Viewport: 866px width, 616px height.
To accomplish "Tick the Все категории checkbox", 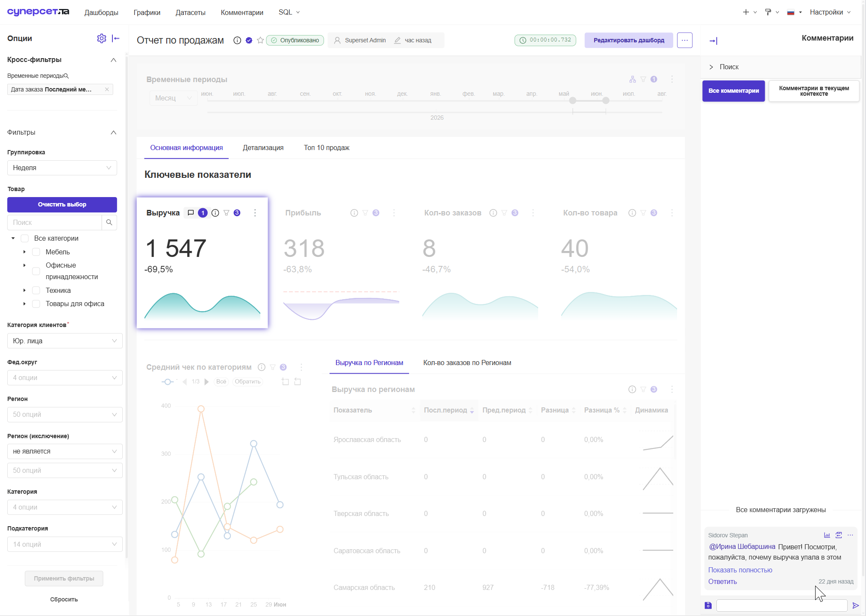I will coord(25,238).
